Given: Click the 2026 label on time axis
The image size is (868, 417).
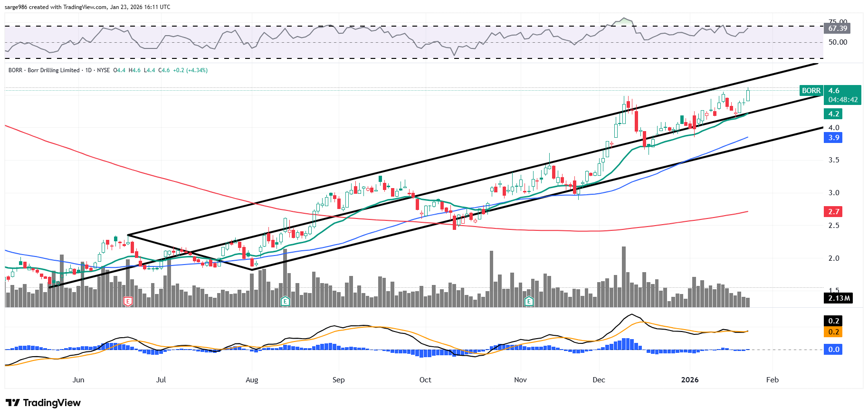Looking at the screenshot, I should click(x=690, y=380).
